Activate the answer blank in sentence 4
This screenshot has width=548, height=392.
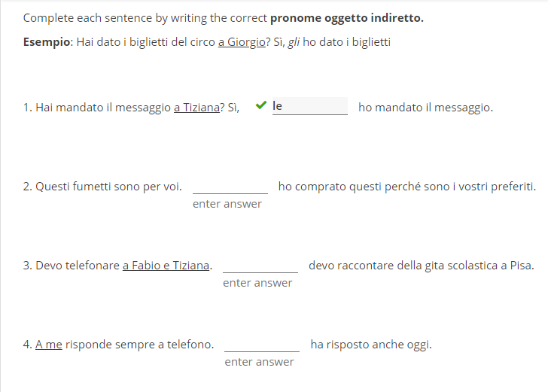[x=261, y=344]
